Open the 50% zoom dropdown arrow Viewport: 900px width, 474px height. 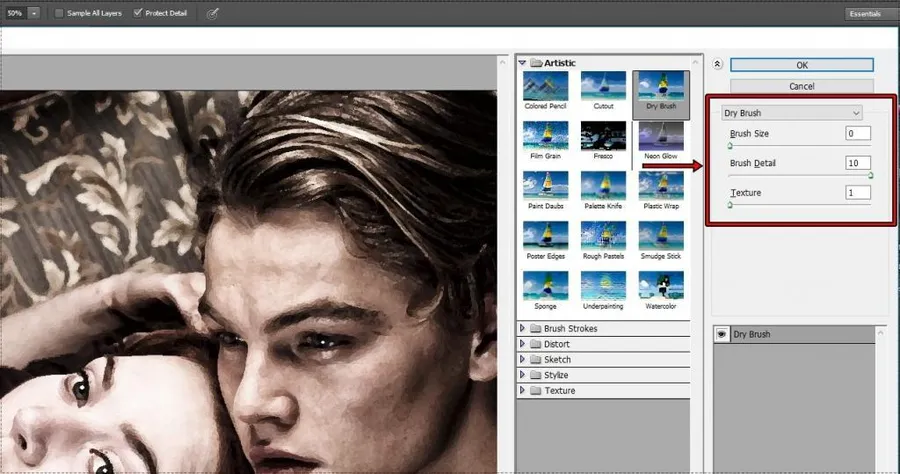click(x=33, y=13)
